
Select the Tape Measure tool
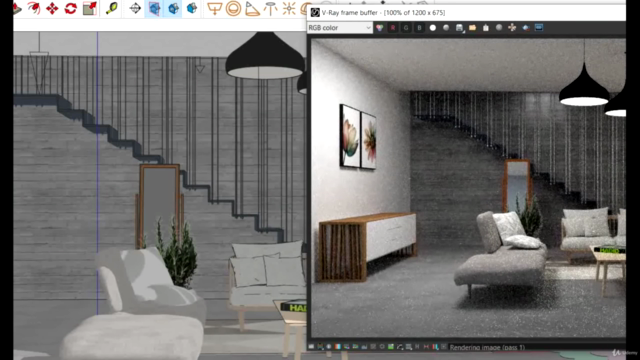[112, 8]
